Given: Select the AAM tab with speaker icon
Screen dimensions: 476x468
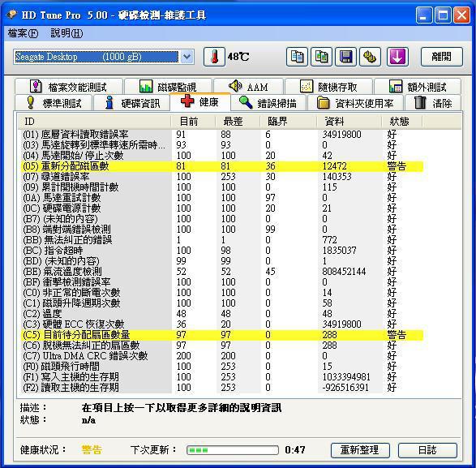Looking at the screenshot, I should coord(248,87).
